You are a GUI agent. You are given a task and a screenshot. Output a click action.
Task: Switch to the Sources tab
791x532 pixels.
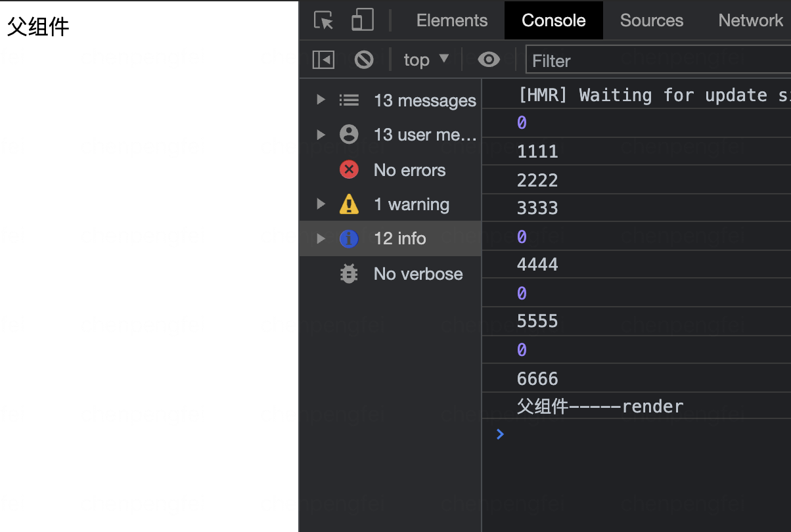(x=651, y=20)
